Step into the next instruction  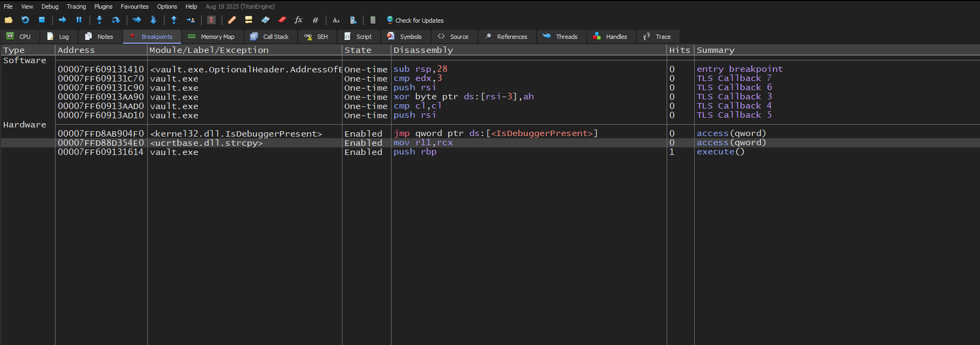coord(99,20)
